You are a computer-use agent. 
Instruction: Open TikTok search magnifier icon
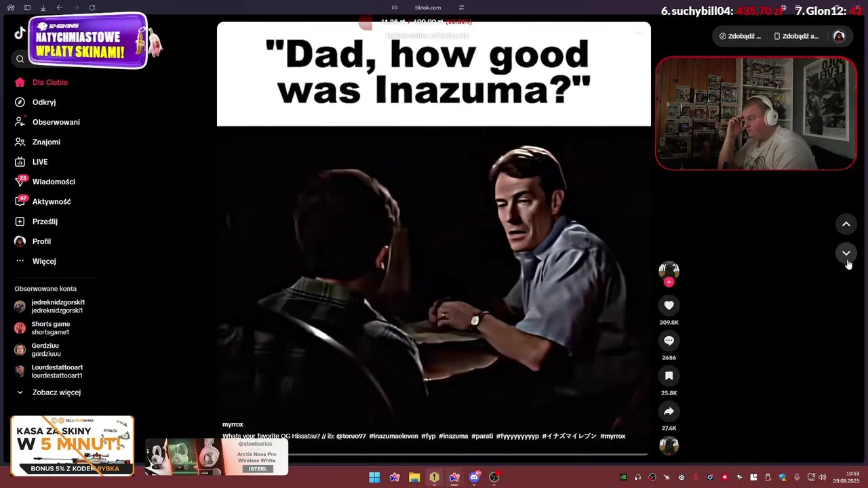pos(20,59)
